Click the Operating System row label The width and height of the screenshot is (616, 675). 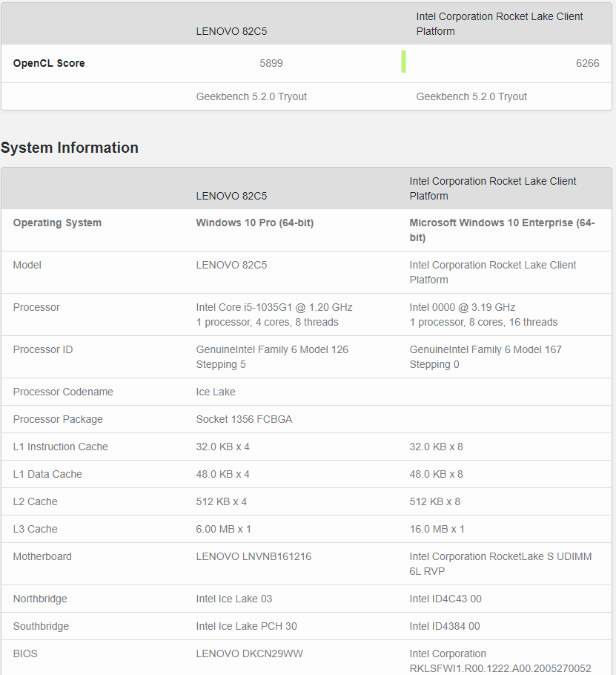tap(57, 223)
